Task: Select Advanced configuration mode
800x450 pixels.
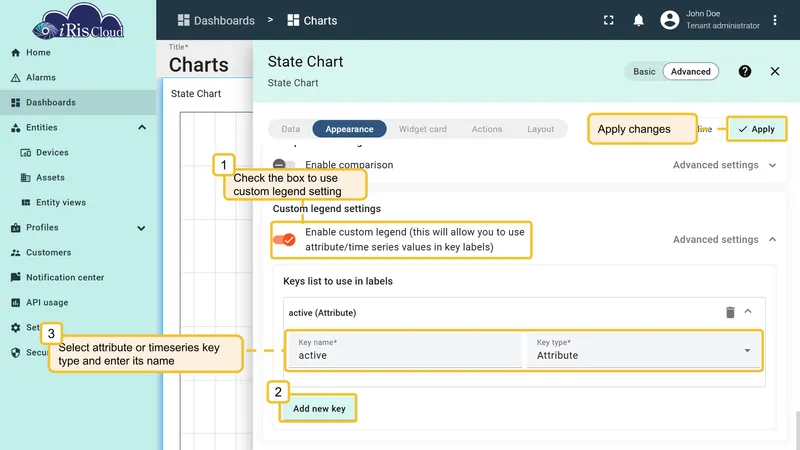Action: pyautogui.click(x=690, y=71)
